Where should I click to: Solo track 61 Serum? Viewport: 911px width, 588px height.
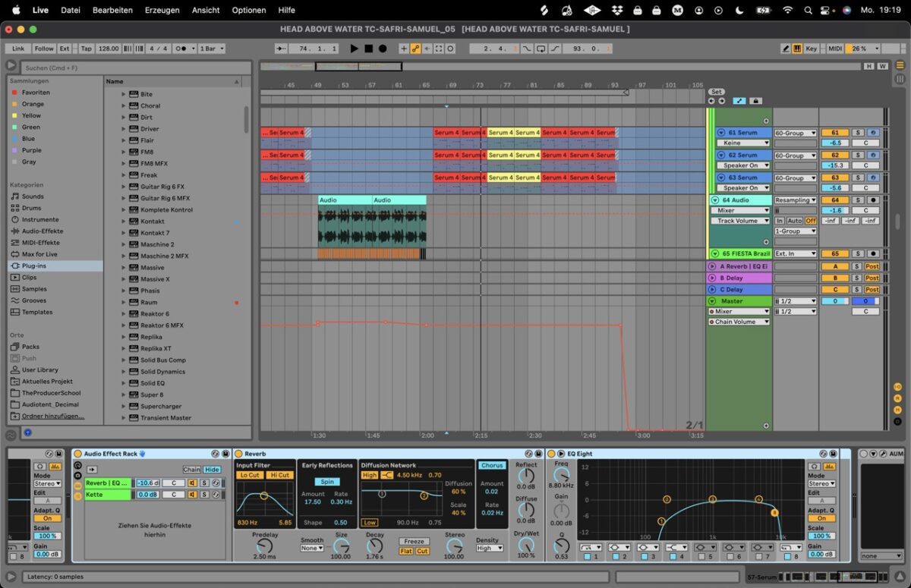click(x=857, y=133)
